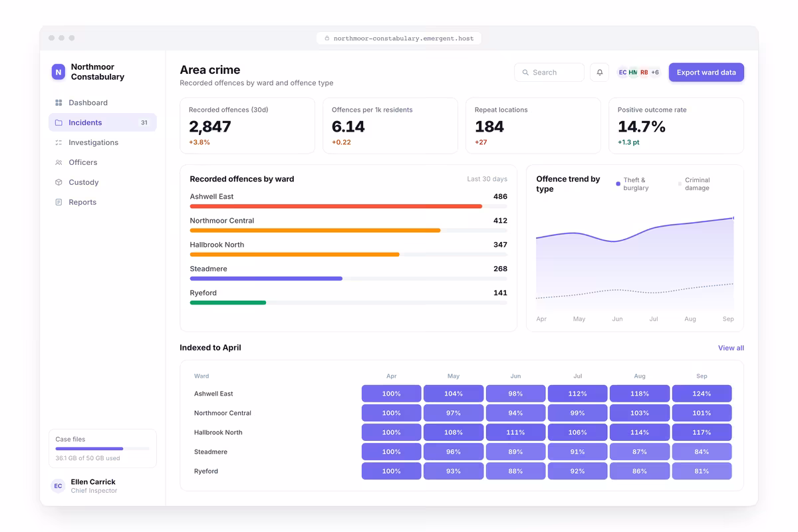This screenshot has width=798, height=532.
Task: Click Export ward data button
Action: (706, 72)
